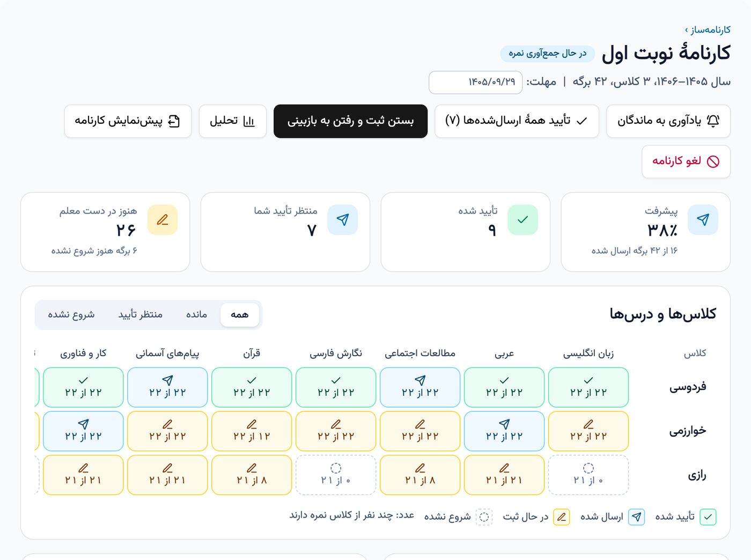Viewport: 751px width, 560px height.
Task: Click the شروع نشده legend dashed circle icon
Action: 484,517
